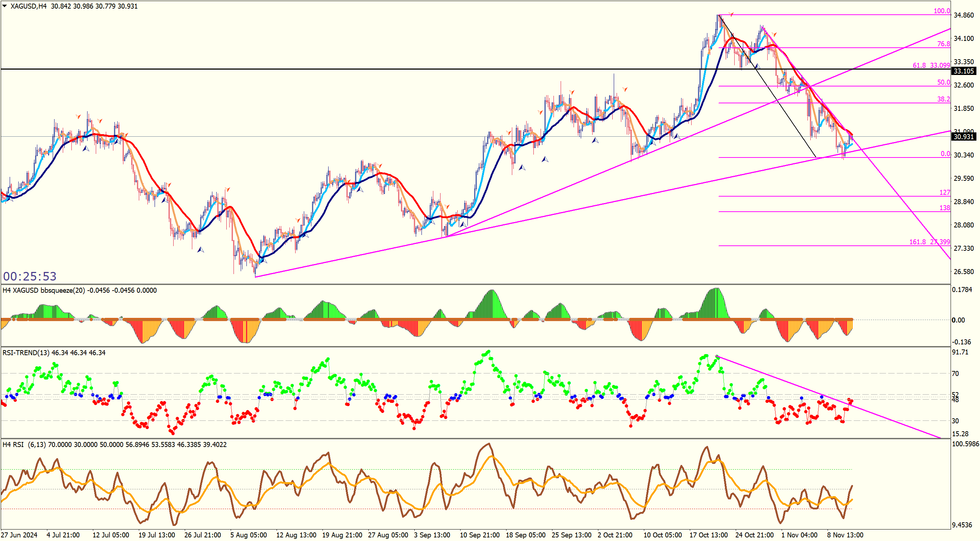The width and height of the screenshot is (980, 541).
Task: Select the navy arrow nearest the 5 Aug bottom
Action: click(263, 260)
